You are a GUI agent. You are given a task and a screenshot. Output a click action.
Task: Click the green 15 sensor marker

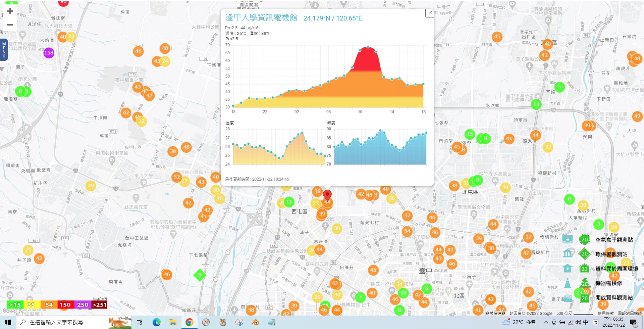470,134
